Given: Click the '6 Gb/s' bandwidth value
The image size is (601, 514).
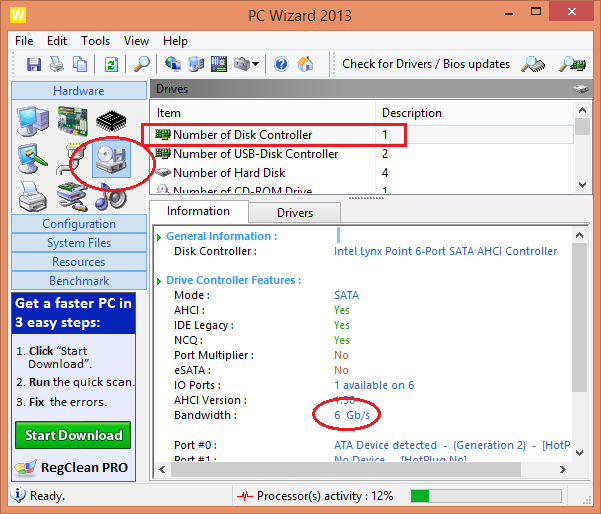Looking at the screenshot, I should [x=352, y=415].
